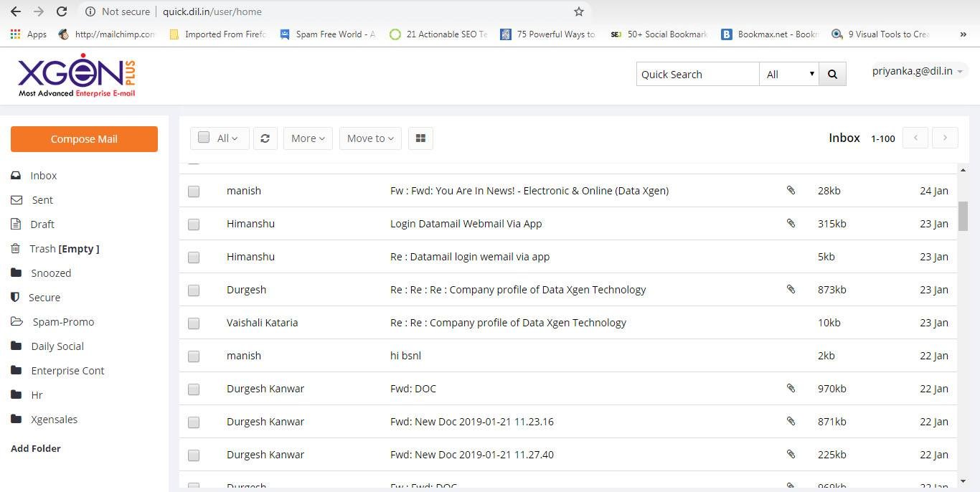980x492 pixels.
Task: Open the More dropdown menu
Action: point(307,138)
